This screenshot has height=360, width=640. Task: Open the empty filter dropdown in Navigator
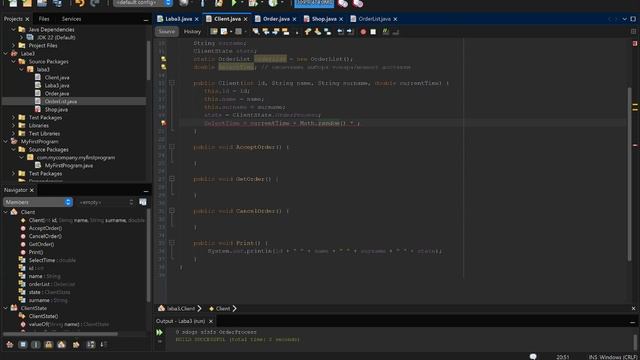106,202
